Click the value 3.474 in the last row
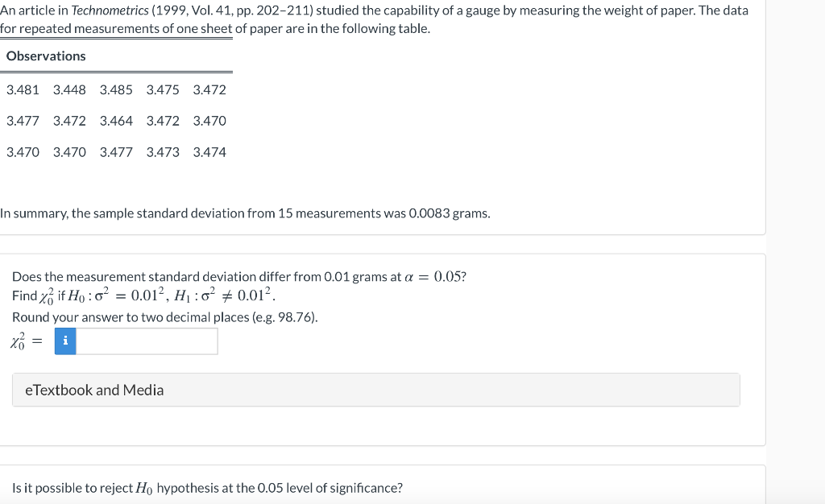 click(210, 151)
